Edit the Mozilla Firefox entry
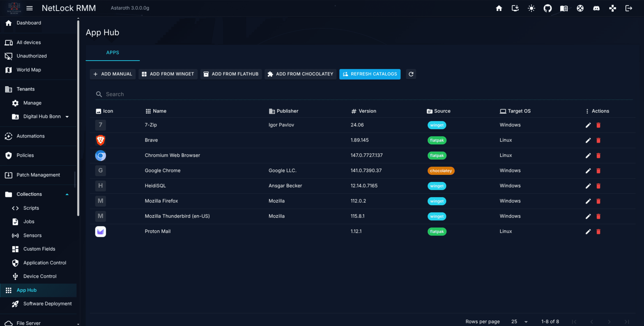 [x=588, y=201]
